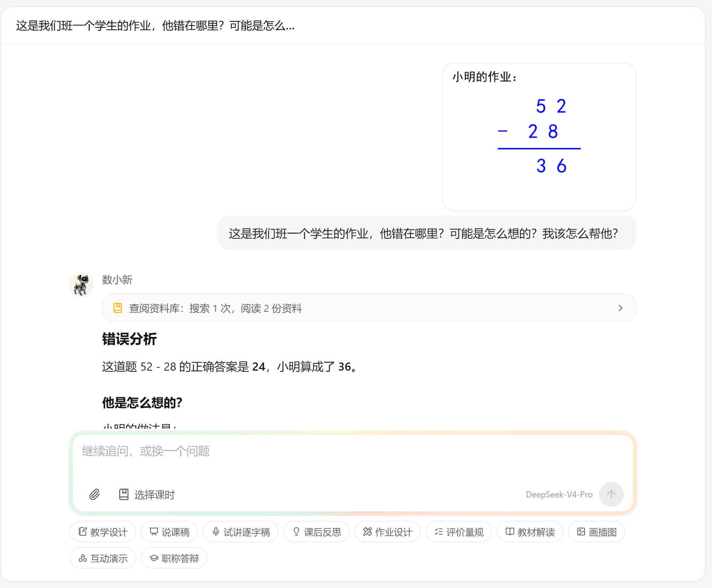Select 互动演示 shortcut chip
This screenshot has width=712, height=588.
[103, 558]
